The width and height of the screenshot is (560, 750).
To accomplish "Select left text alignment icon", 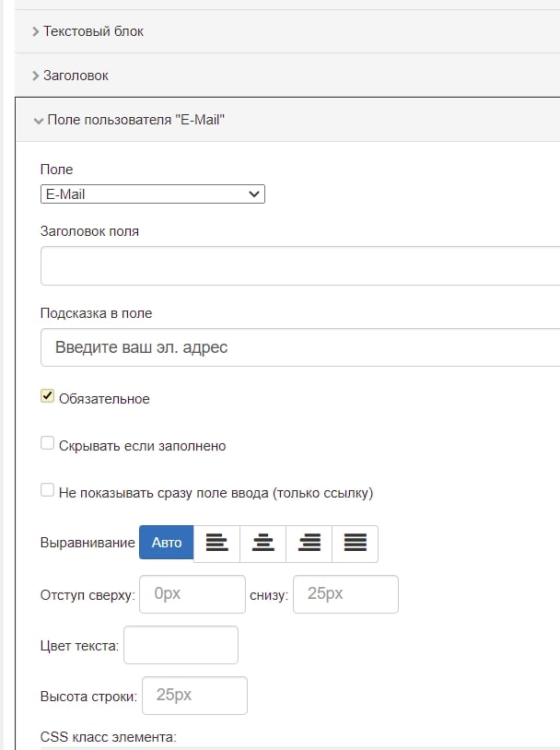I will [216, 544].
